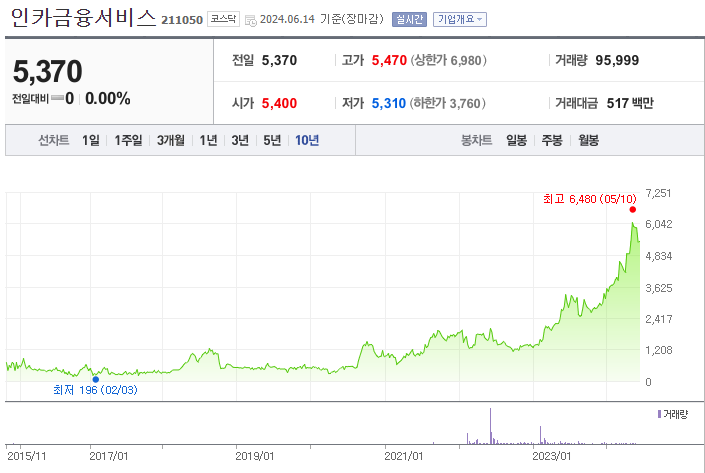Click the 거래량 legend marker in volume chart
Image resolution: width=705 pixels, height=473 pixels.
coord(659,413)
